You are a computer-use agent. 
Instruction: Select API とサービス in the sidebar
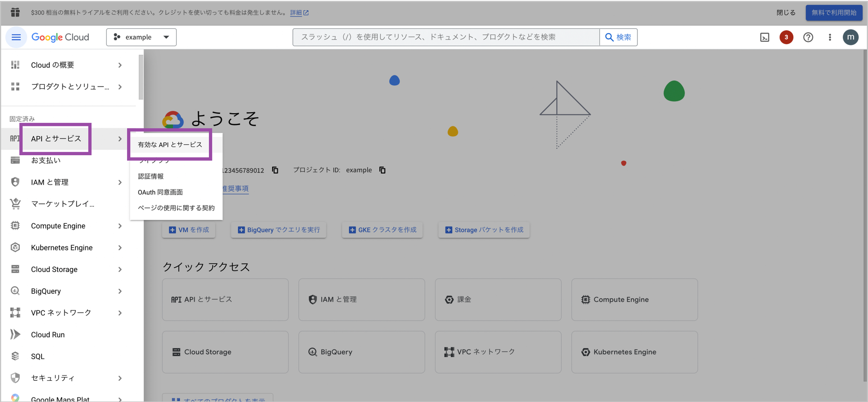tap(56, 139)
